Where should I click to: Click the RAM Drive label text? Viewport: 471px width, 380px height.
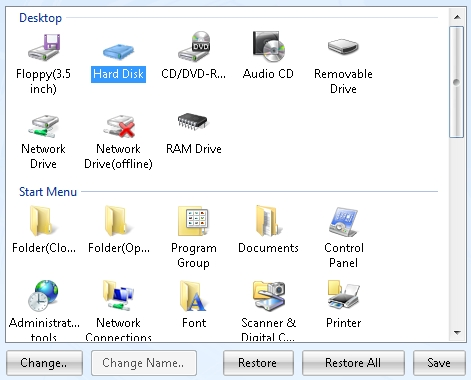(x=194, y=149)
